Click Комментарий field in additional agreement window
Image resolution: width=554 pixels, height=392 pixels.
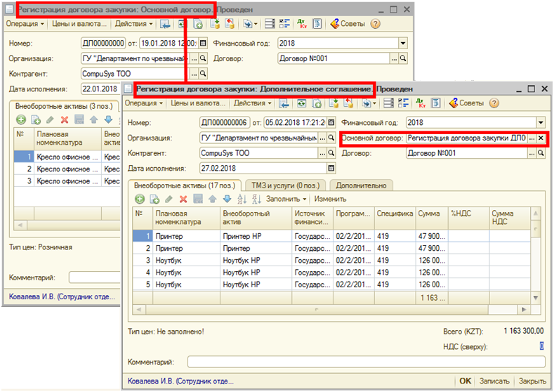[x=365, y=362]
